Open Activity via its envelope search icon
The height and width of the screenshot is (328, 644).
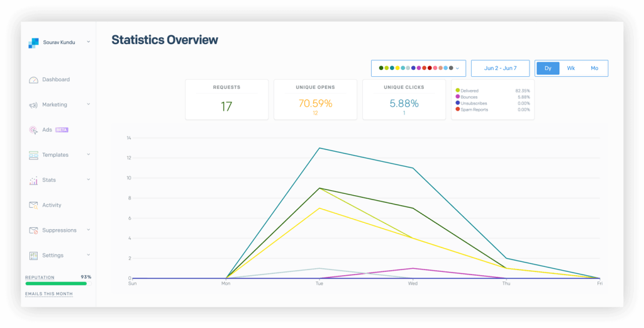33,205
